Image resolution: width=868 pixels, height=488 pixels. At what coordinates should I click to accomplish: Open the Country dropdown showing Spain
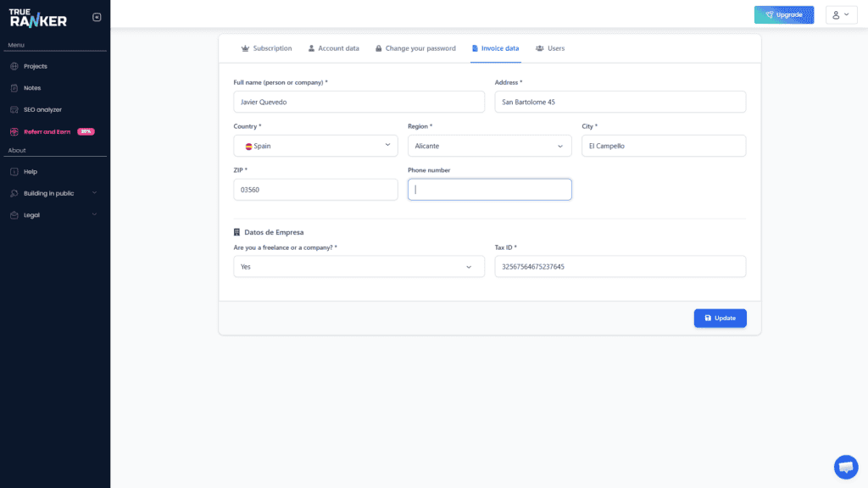(x=315, y=146)
